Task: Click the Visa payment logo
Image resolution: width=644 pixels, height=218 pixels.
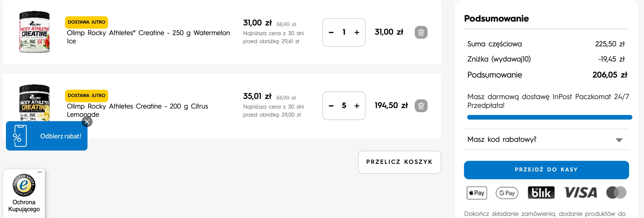Action: (x=580, y=193)
